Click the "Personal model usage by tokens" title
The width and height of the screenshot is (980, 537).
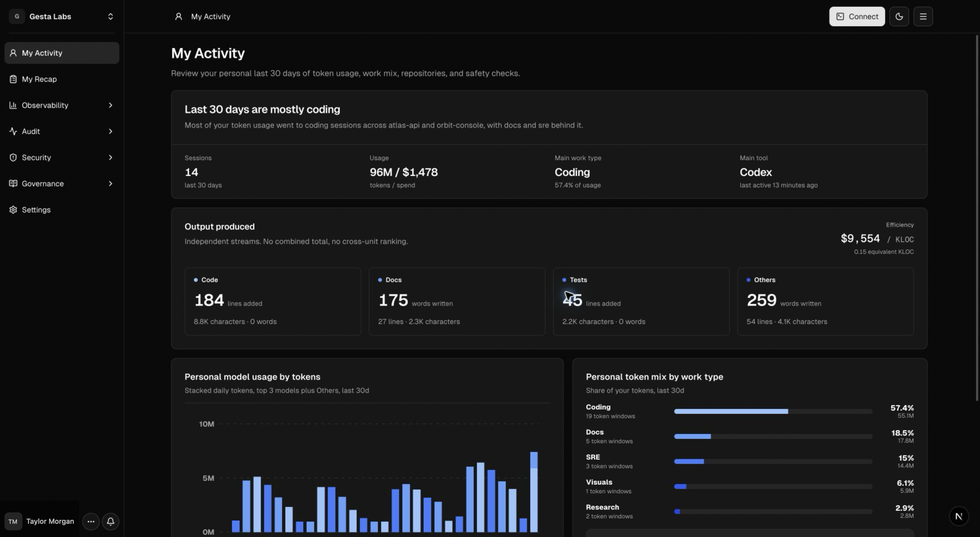pyautogui.click(x=252, y=377)
